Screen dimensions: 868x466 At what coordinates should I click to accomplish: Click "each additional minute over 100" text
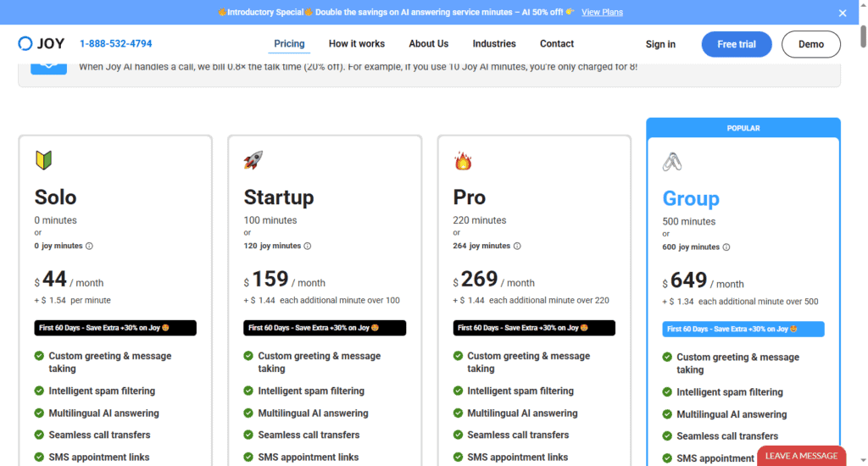coord(339,300)
